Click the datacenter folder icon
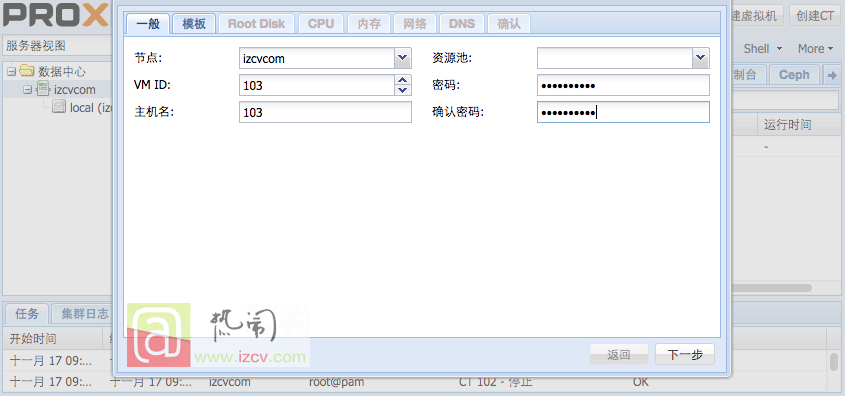The height and width of the screenshot is (396, 845). tap(27, 71)
